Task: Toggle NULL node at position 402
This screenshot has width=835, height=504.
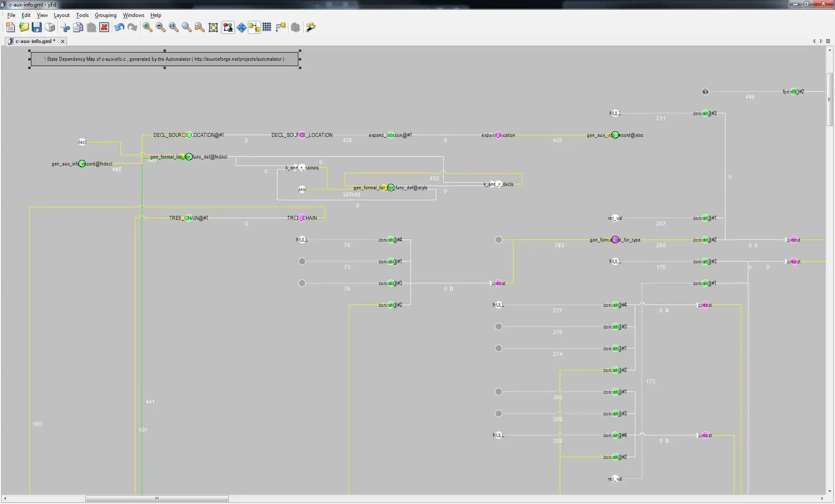Action: point(302,239)
